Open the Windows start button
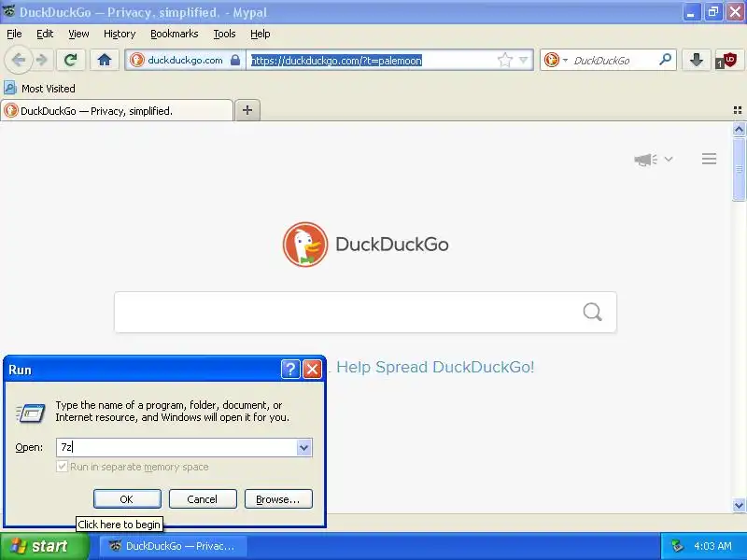Viewport: 747px width, 560px height. click(44, 546)
